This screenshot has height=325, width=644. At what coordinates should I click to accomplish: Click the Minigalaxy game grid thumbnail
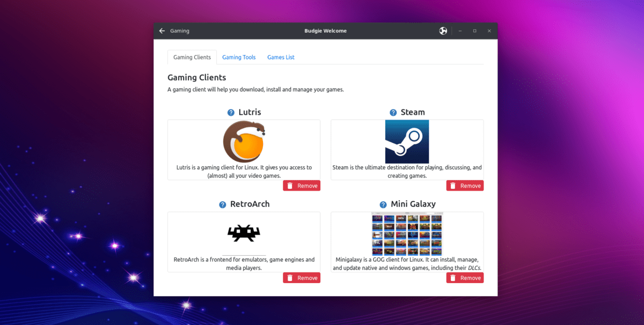click(x=407, y=234)
